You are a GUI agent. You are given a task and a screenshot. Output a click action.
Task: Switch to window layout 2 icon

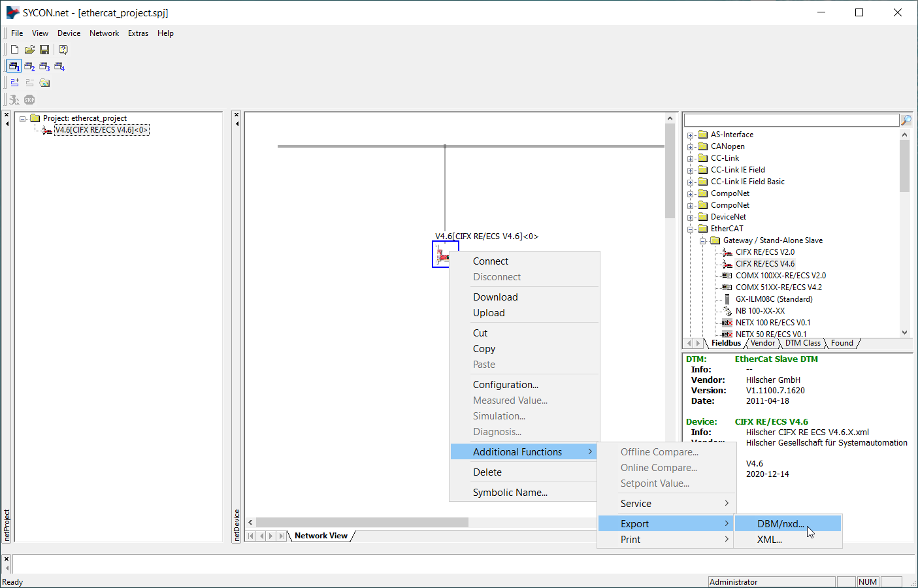[x=29, y=67]
